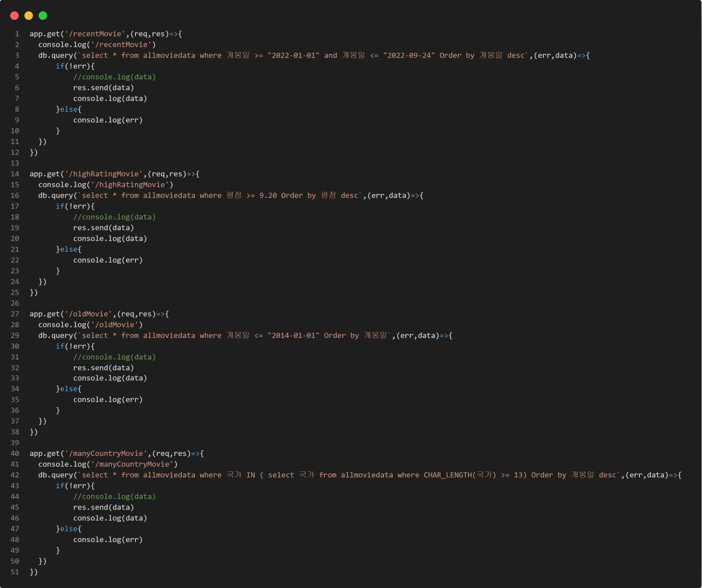Screen dimensions: 702x588
Task: Click the yellow minimize dot
Action: coord(29,16)
